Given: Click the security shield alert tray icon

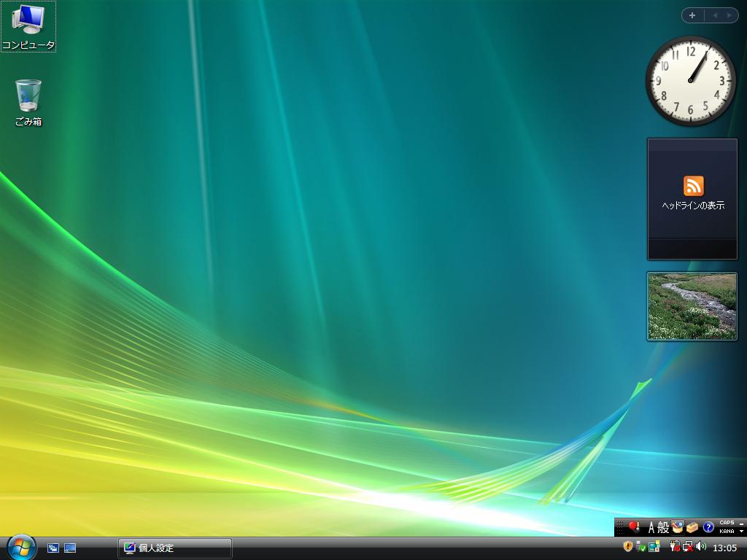Looking at the screenshot, I should [x=628, y=547].
